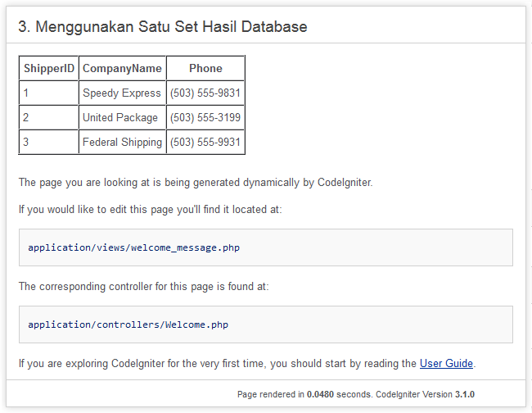The image size is (532, 413).
Task: Click ShipperID cell with value 2
Action: 49,117
